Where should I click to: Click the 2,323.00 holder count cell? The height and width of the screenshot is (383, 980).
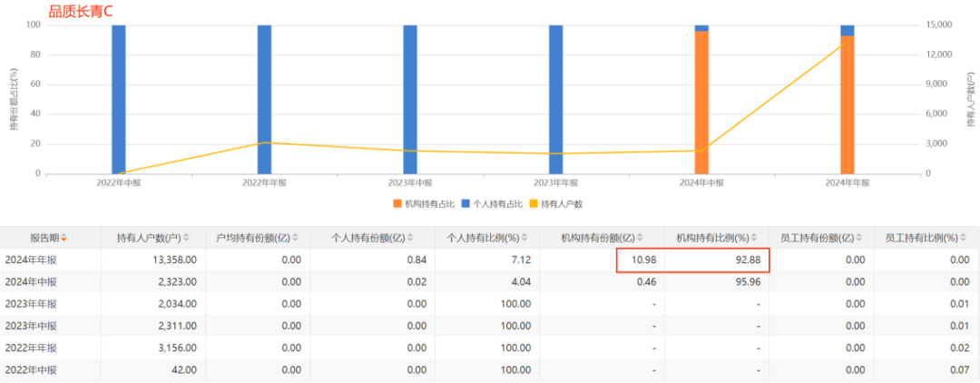pos(177,281)
